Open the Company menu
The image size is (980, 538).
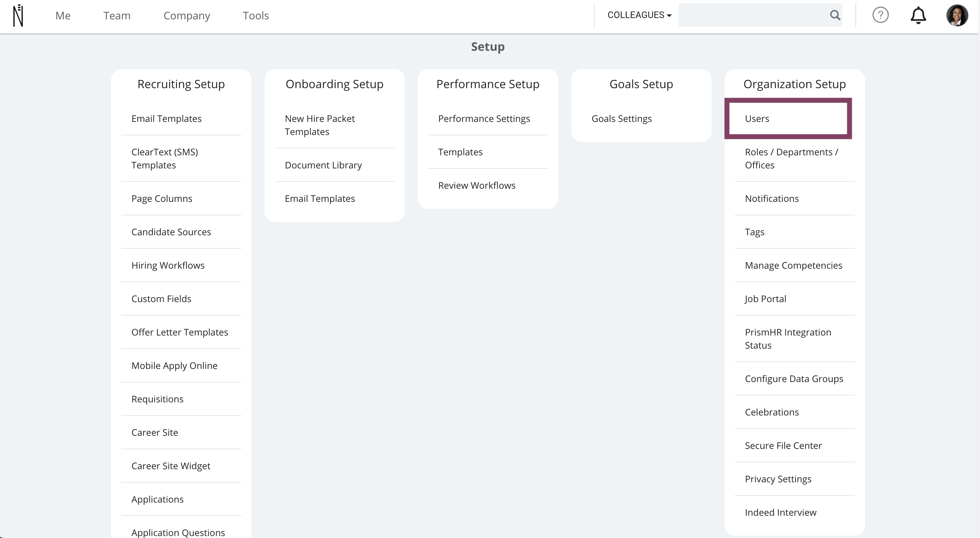[186, 16]
